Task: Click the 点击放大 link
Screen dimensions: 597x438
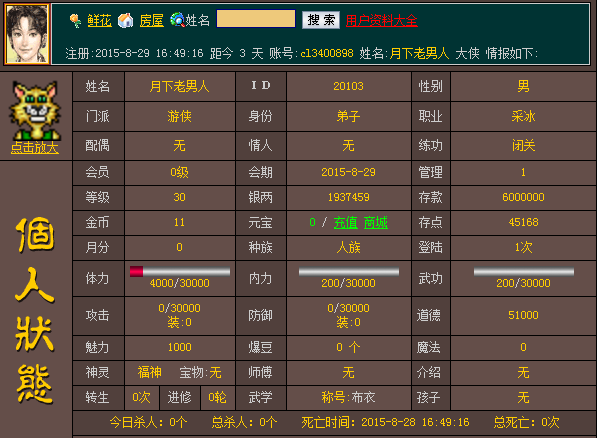Action: tap(35, 148)
